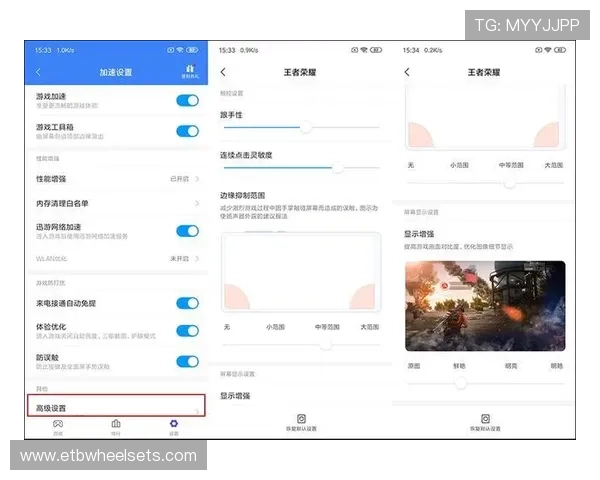Switch off the 防误触 toggle

[x=188, y=361]
